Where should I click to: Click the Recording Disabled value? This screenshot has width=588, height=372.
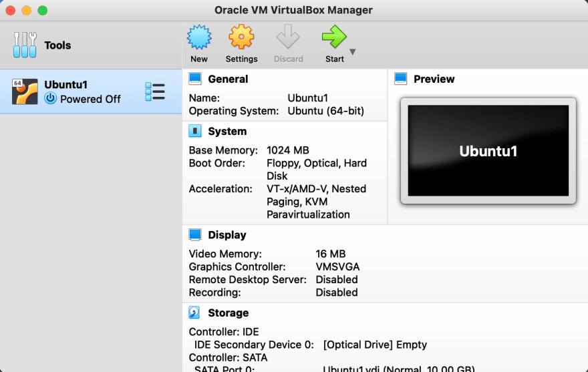[336, 293]
